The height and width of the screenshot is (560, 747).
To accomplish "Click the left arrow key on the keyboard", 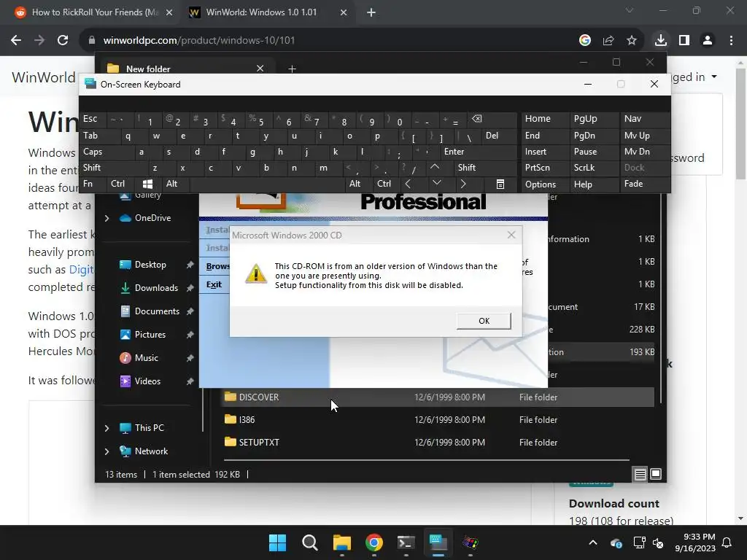I will coord(408,184).
